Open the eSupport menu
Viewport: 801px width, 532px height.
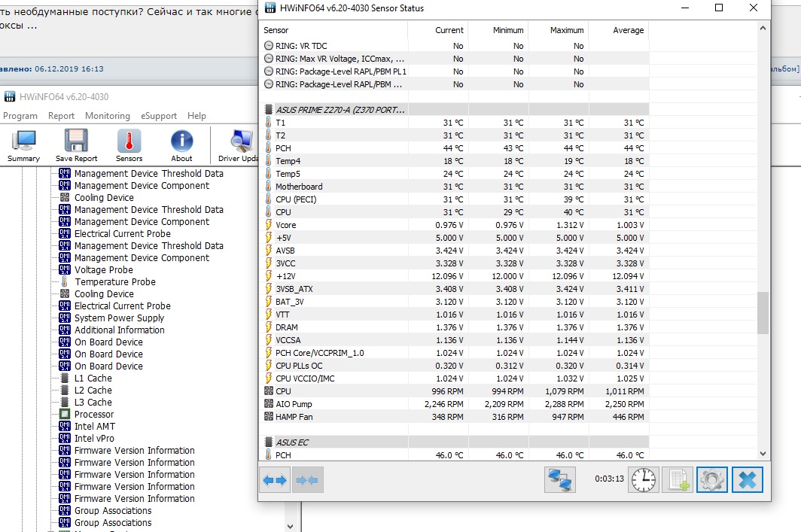tap(159, 116)
